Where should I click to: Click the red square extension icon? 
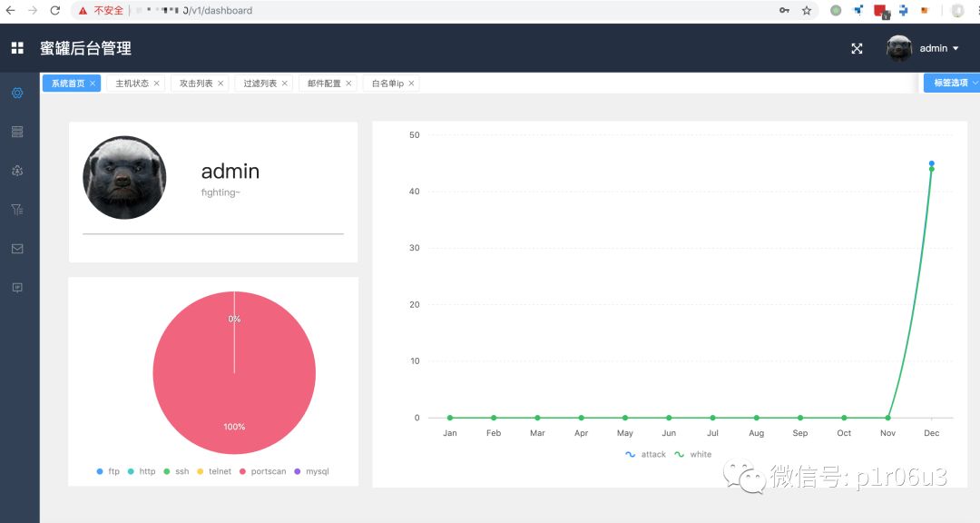click(x=881, y=11)
